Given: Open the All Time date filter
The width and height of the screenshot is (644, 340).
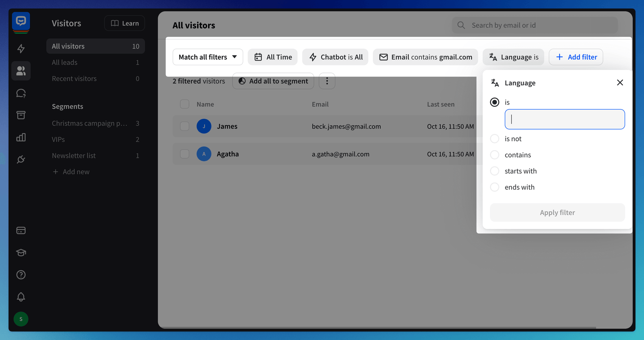Looking at the screenshot, I should 273,57.
